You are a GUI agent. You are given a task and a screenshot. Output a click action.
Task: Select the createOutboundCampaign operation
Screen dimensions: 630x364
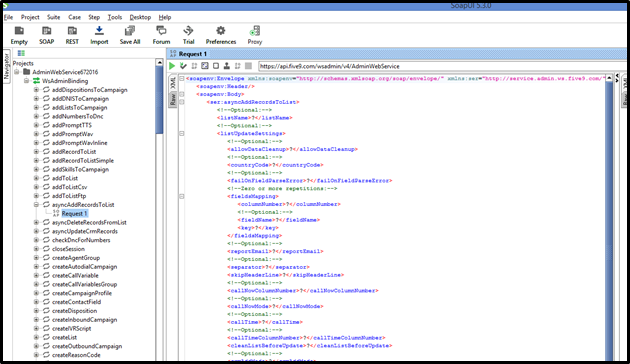pos(87,346)
